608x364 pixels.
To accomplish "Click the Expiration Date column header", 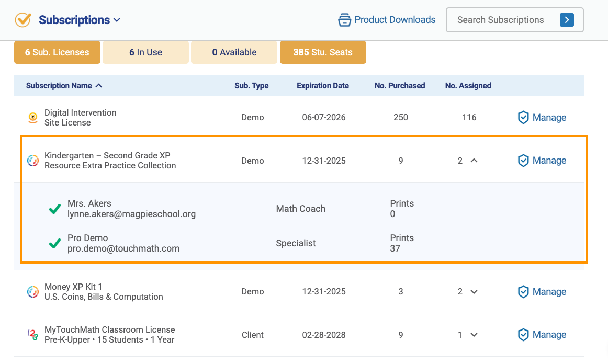I will (x=323, y=86).
